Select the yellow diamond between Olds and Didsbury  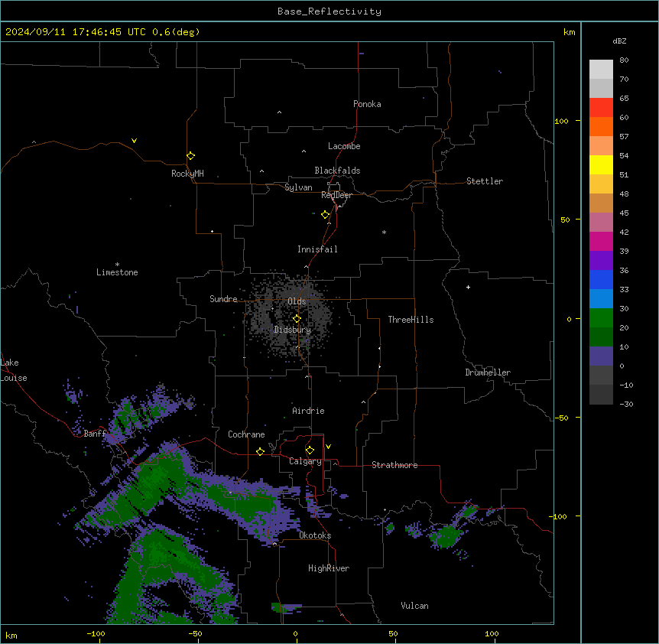[297, 318]
